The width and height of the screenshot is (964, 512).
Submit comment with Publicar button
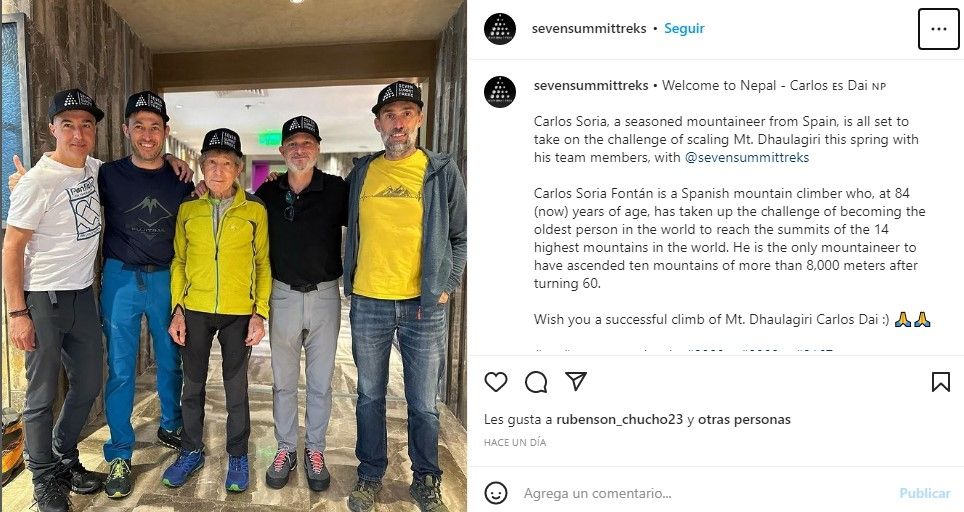(x=925, y=493)
